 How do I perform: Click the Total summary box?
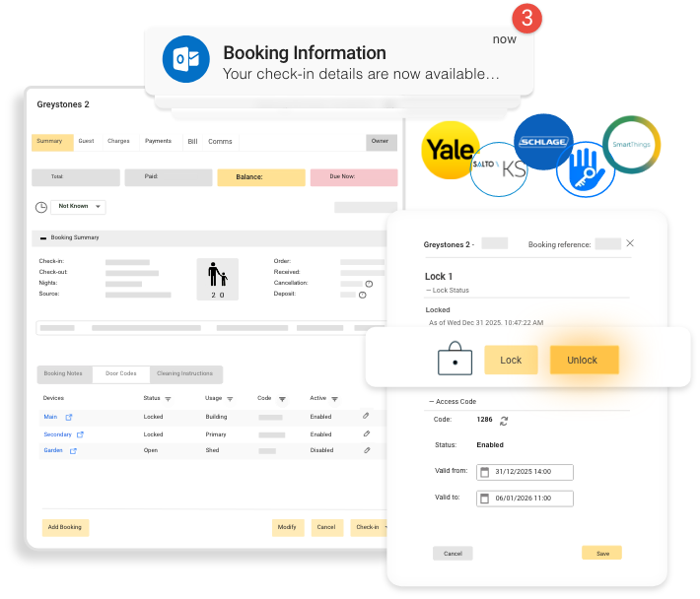coord(76,177)
